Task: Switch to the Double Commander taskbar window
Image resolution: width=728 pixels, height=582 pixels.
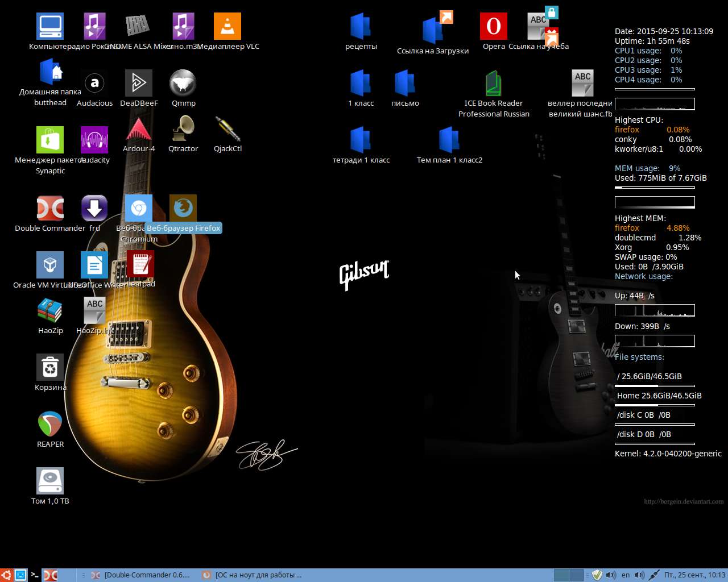Action: (x=140, y=575)
